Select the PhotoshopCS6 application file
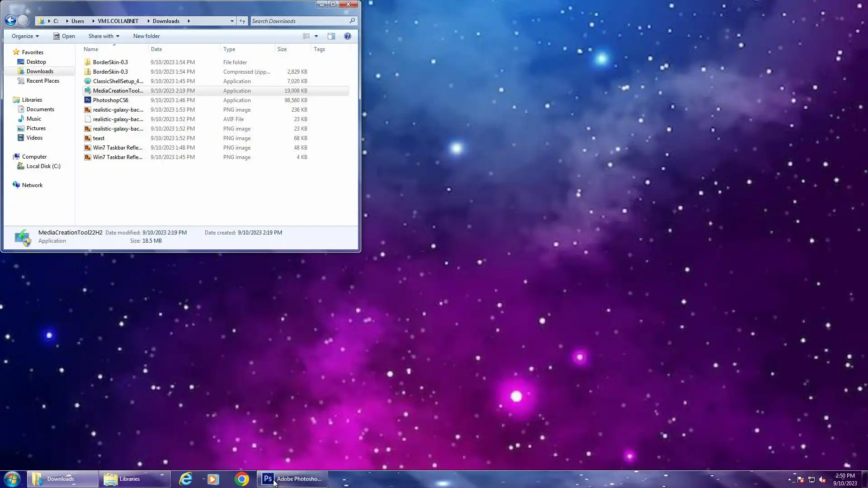 pyautogui.click(x=110, y=100)
